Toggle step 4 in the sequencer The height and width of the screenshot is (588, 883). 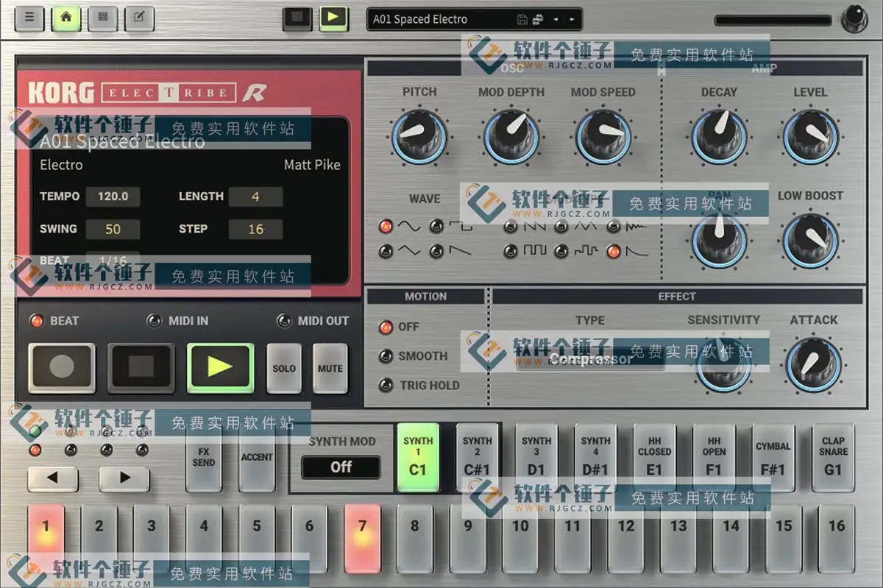[204, 539]
